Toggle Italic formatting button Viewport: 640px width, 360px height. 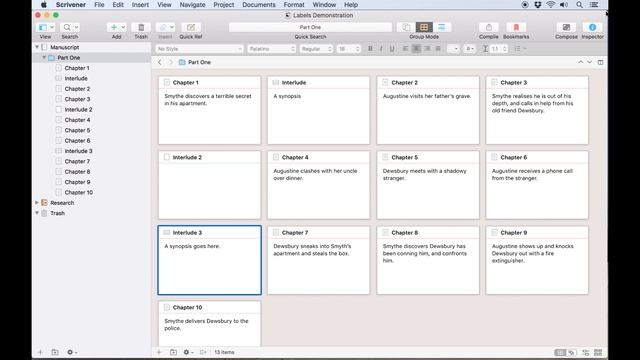coord(381,49)
